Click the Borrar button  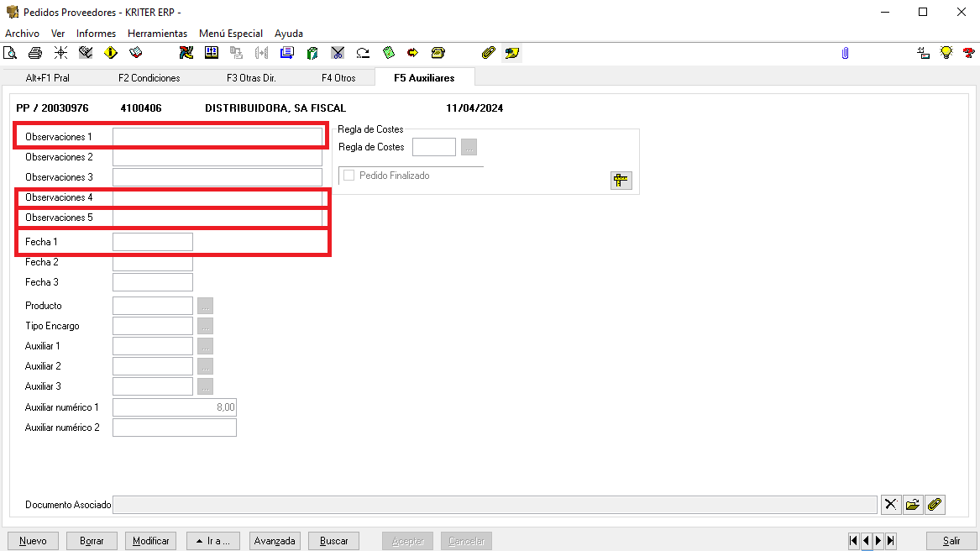[92, 541]
